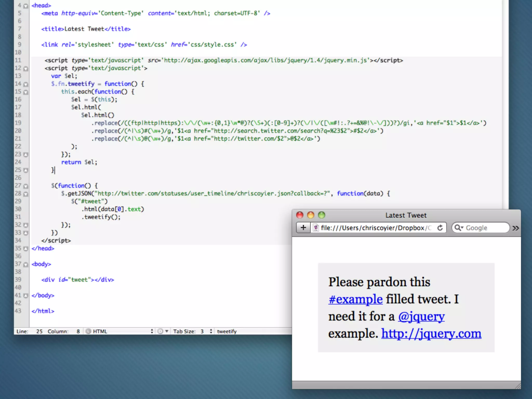Toggle the fold marker on line 14
The height and width of the screenshot is (399, 532).
pos(26,84)
